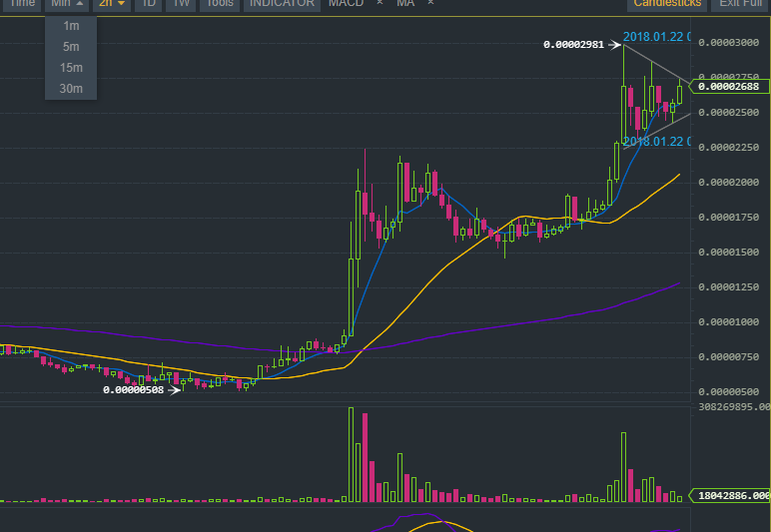Viewport: 771px width, 532px height.
Task: Click the 0.00002000 price axis label
Action: click(729, 183)
